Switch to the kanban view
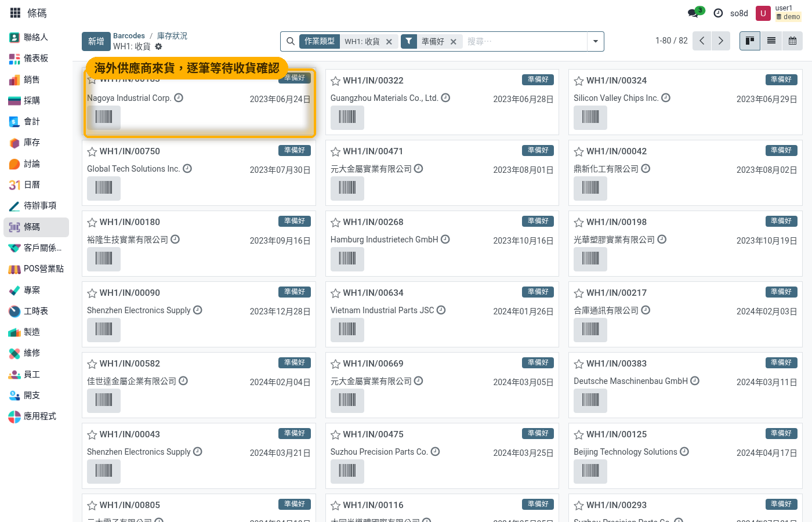 (x=750, y=41)
